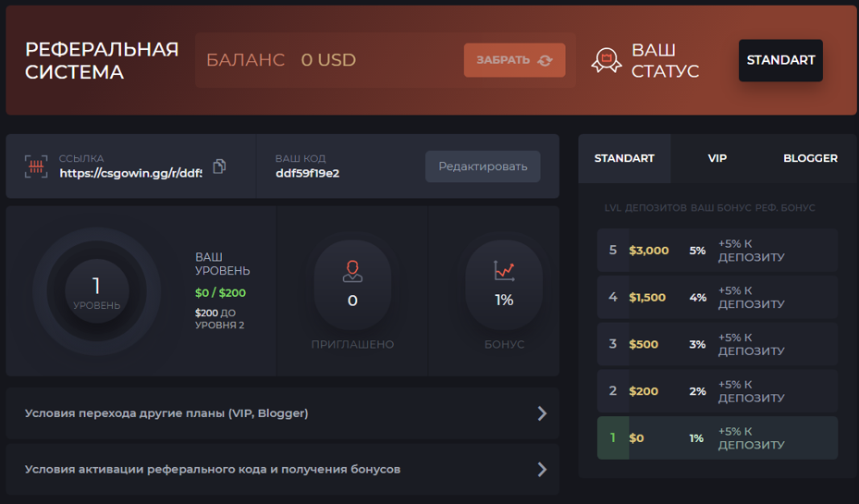The width and height of the screenshot is (859, 504).
Task: Click the Редактировать code button
Action: (483, 166)
